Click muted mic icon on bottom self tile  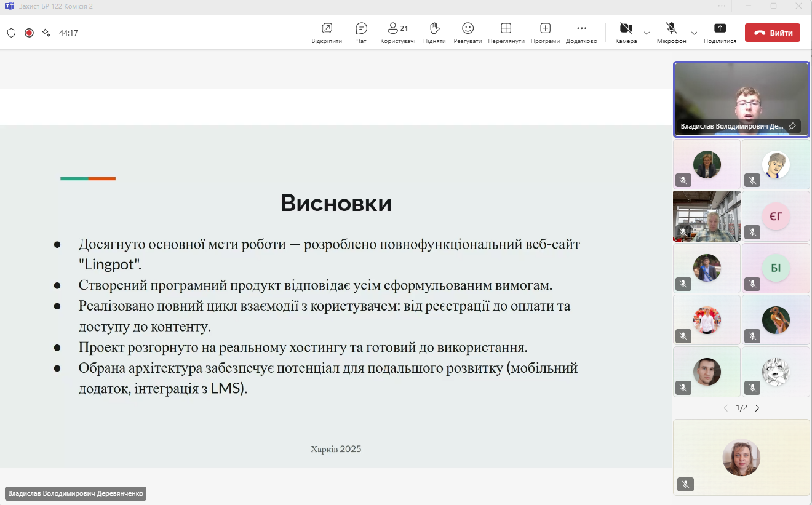pos(685,484)
